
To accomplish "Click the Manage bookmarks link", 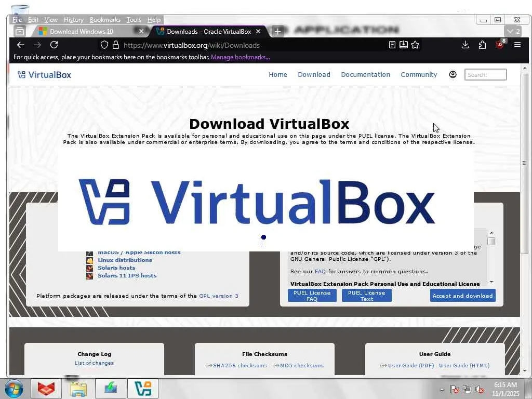I will [x=240, y=57].
